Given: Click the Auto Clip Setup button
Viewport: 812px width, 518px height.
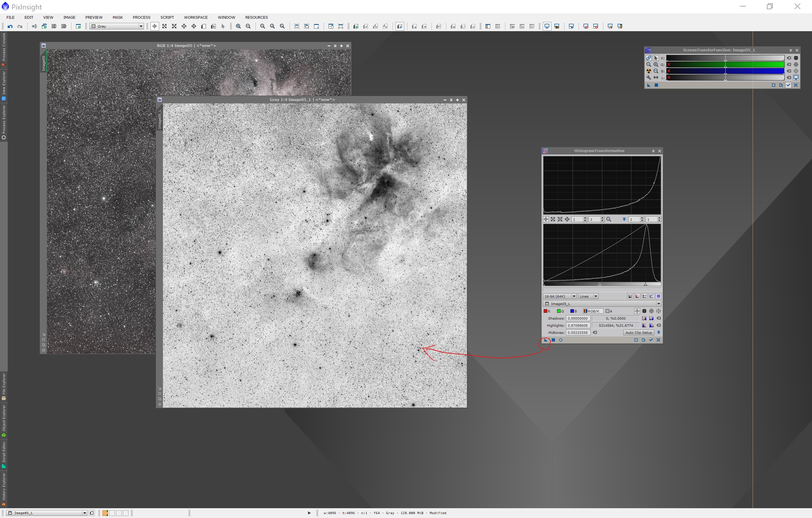Looking at the screenshot, I should click(x=639, y=332).
